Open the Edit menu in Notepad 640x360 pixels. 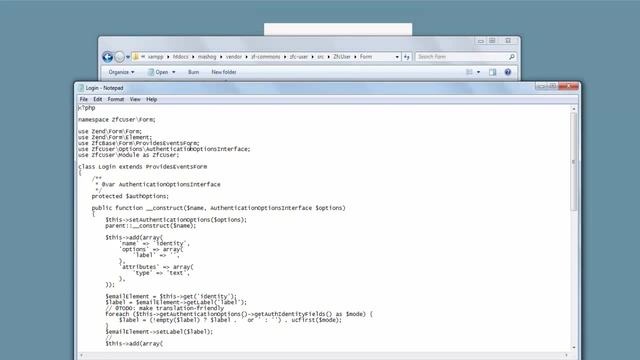[98, 99]
